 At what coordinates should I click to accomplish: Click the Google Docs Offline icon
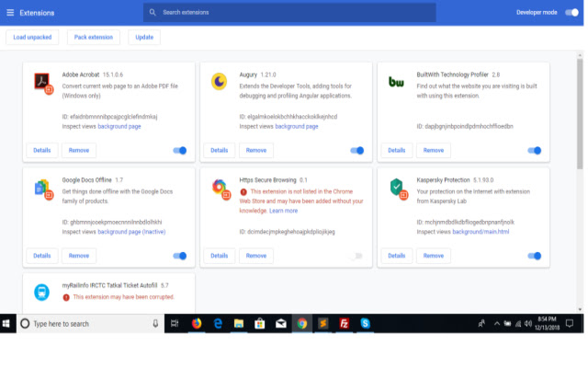[x=43, y=189]
